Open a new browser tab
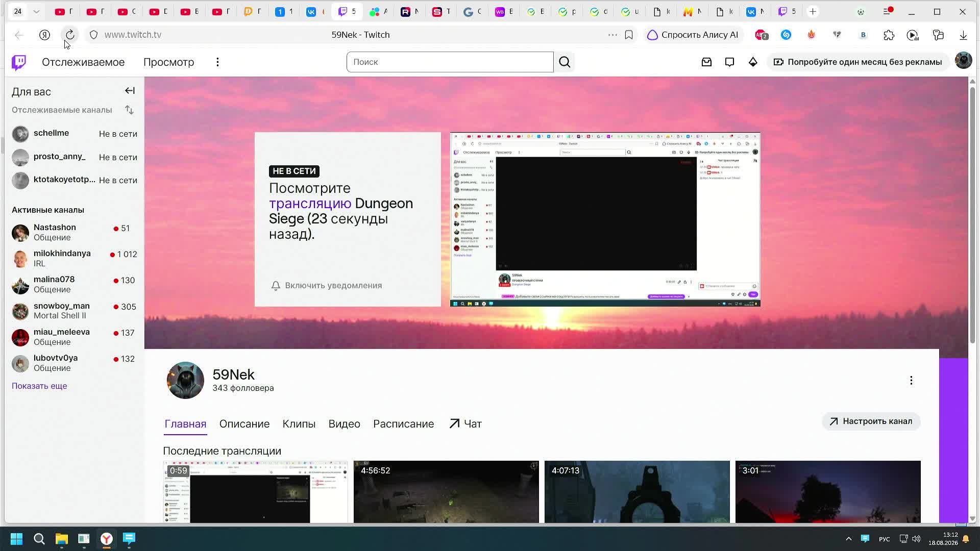 point(813,11)
